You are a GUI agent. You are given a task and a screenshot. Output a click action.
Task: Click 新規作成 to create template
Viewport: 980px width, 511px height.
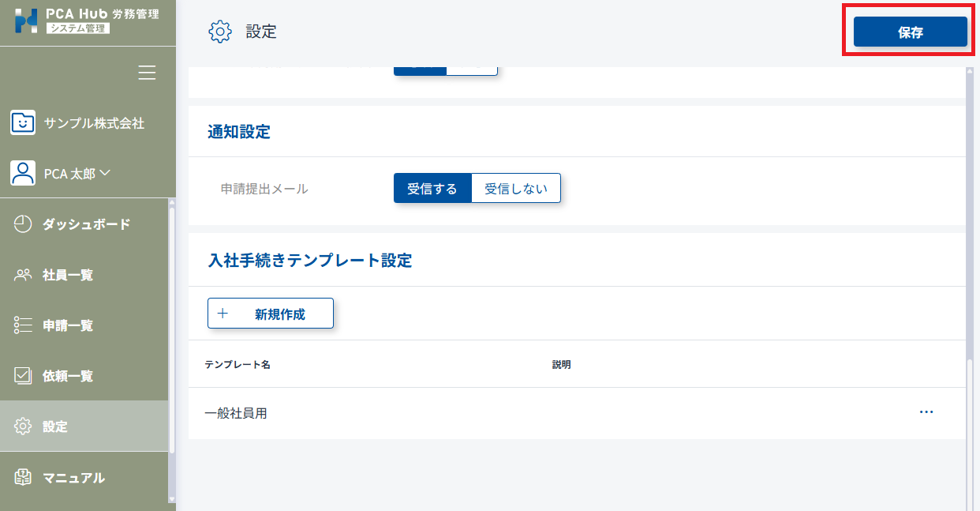click(271, 314)
